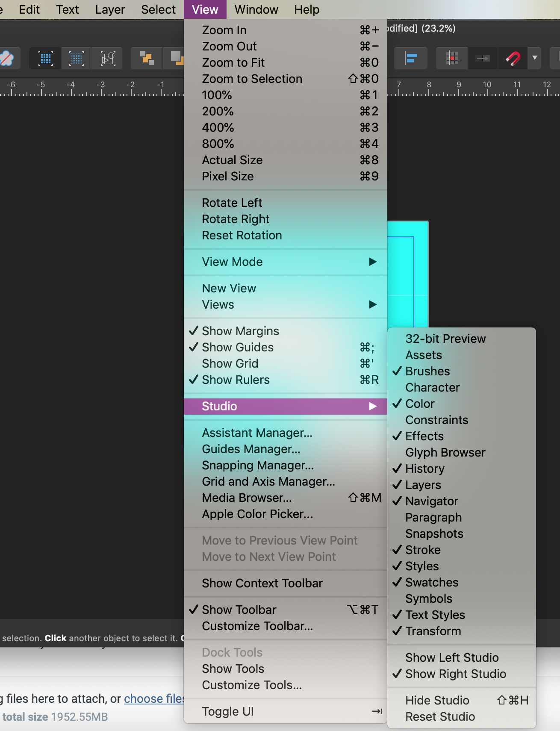Enable Glyph Browser panel
Screen dimensions: 560x731
(x=462, y=452)
